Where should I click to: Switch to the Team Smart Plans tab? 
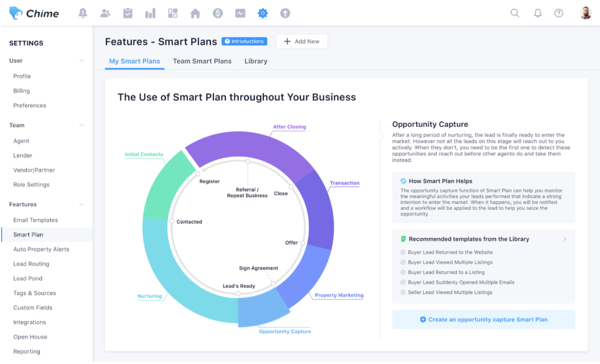pyautogui.click(x=202, y=61)
